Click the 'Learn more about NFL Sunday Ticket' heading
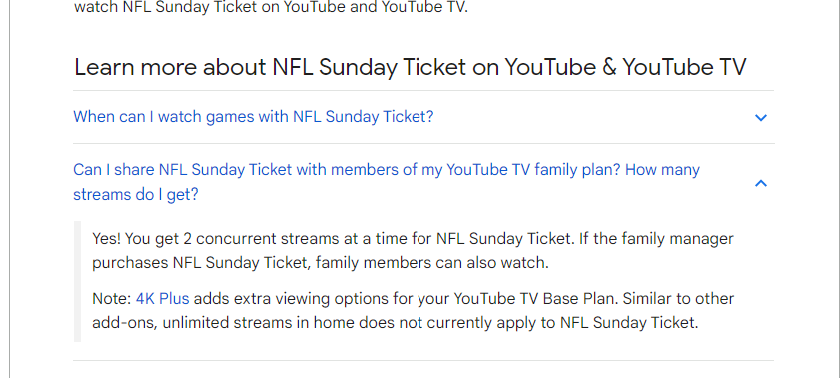 pyautogui.click(x=410, y=68)
